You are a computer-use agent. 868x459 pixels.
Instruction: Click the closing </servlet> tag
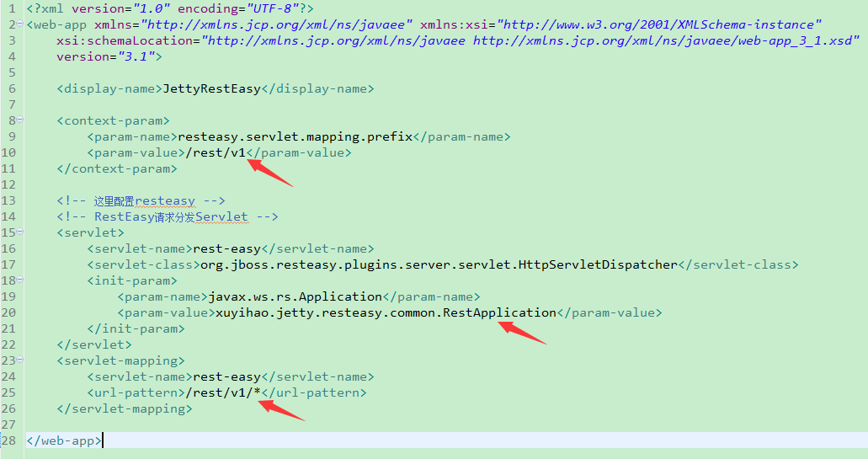(x=94, y=345)
